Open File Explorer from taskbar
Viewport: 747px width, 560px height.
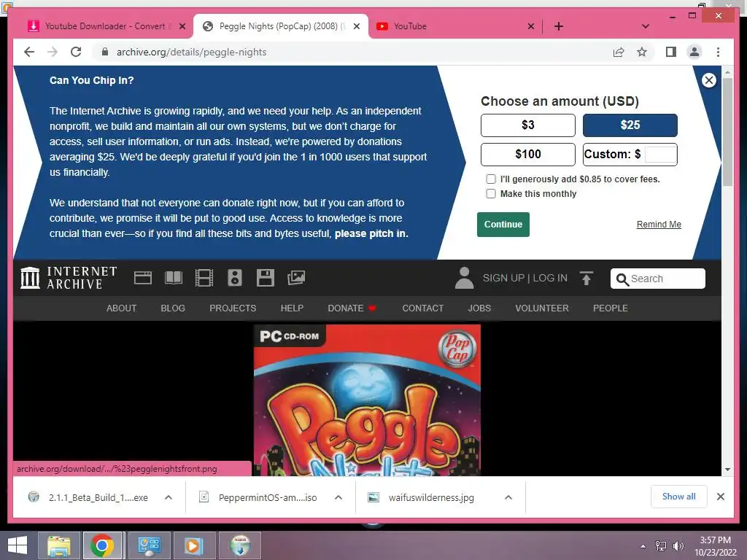pyautogui.click(x=59, y=545)
